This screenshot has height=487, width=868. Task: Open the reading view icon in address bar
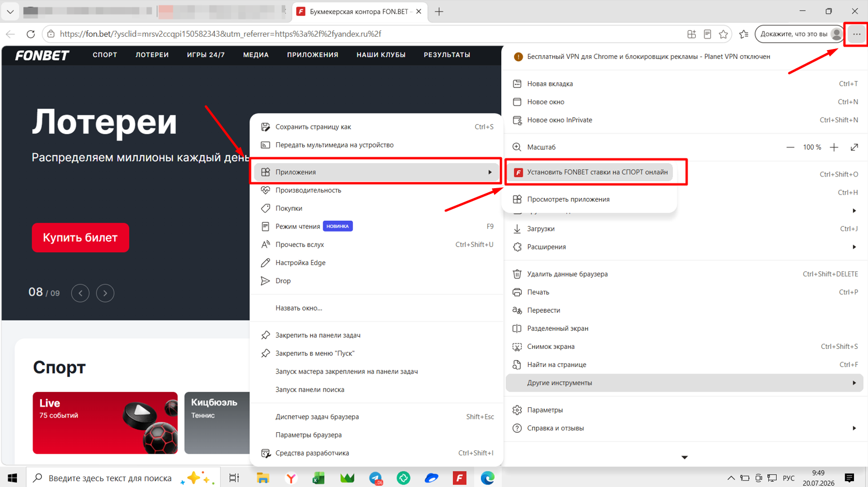[x=707, y=34]
